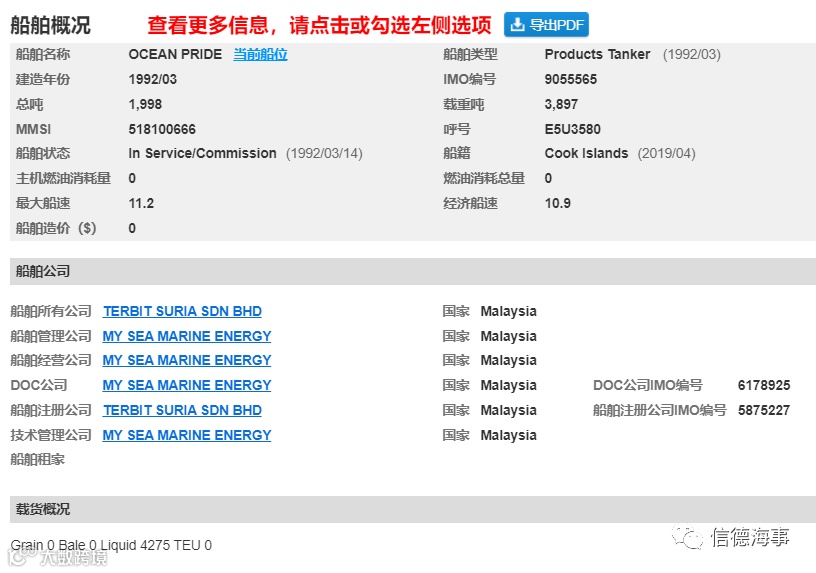Image resolution: width=816 pixels, height=573 pixels.
Task: Click the 船舶概况 page heading
Action: click(x=50, y=24)
